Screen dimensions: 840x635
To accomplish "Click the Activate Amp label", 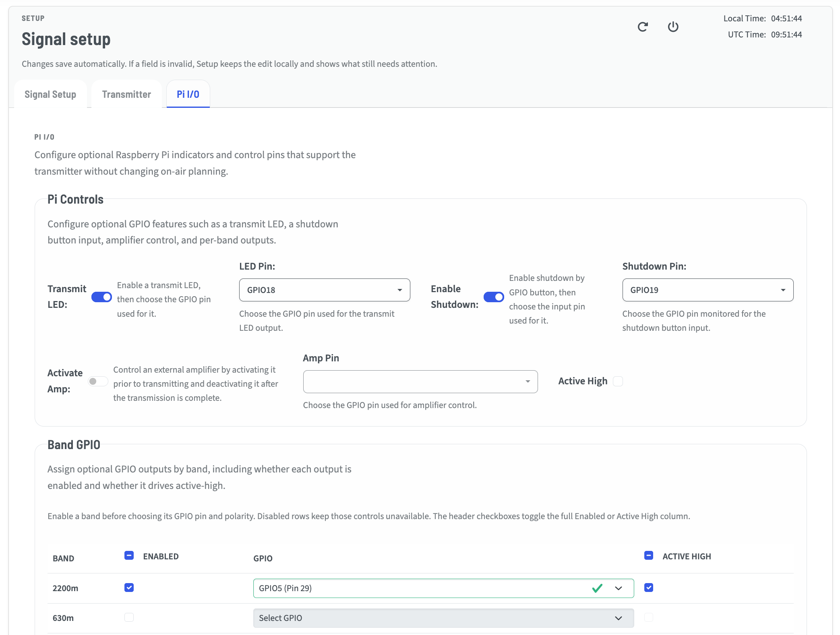I will (65, 381).
